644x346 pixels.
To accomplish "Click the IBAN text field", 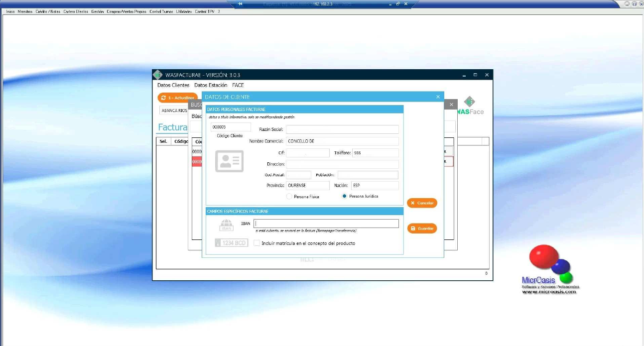I will [326, 224].
